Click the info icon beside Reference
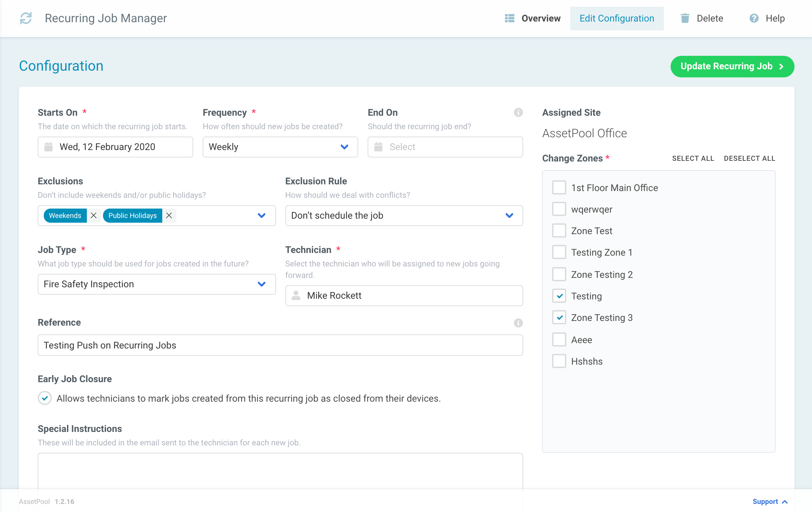Image resolution: width=812 pixels, height=512 pixels. [x=518, y=323]
